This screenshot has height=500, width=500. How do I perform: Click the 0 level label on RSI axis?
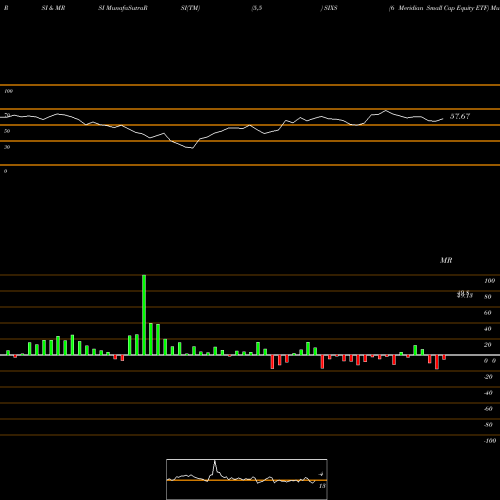(5, 171)
